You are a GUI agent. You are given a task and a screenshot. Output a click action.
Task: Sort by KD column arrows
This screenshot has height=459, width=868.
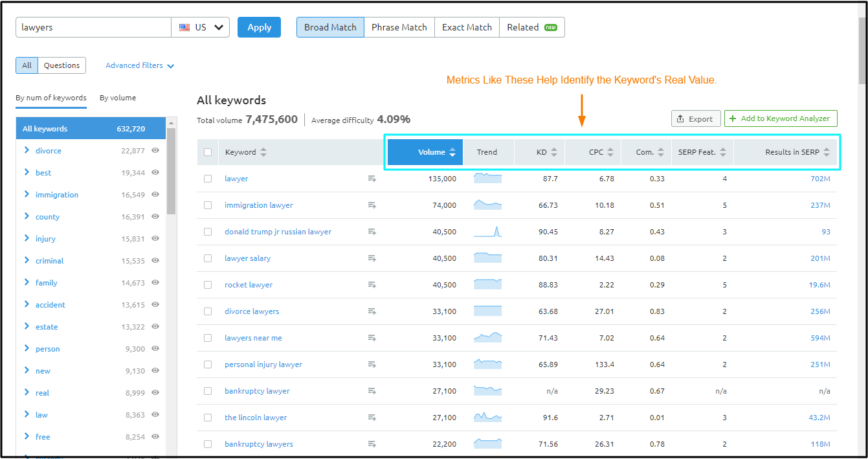click(554, 153)
